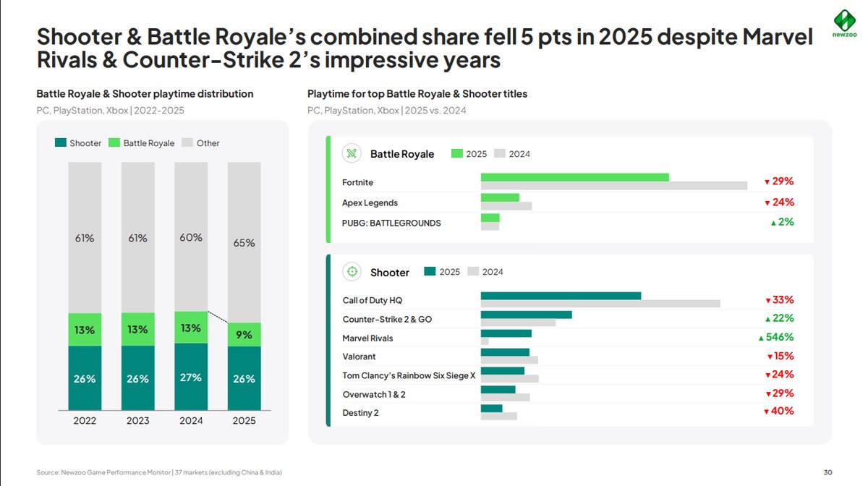Viewport: 868px width, 486px height.
Task: Click the red down arrow beside Fortnite 29%
Action: click(x=767, y=182)
